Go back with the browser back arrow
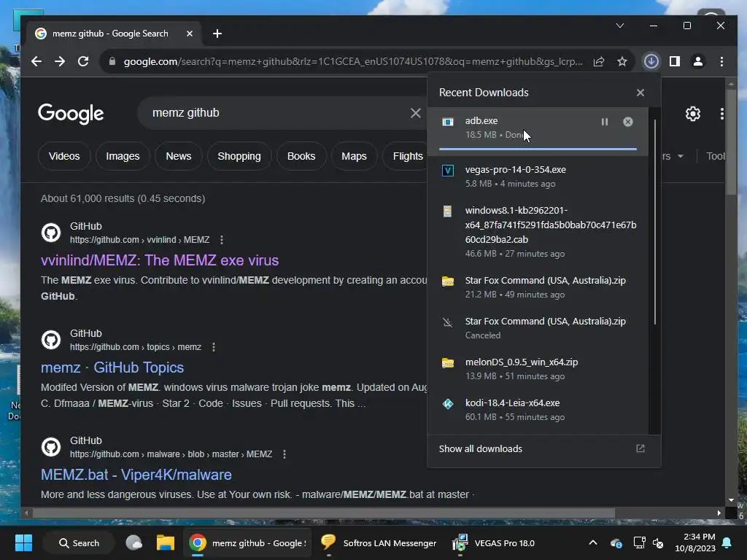The height and width of the screenshot is (560, 747). [36, 61]
